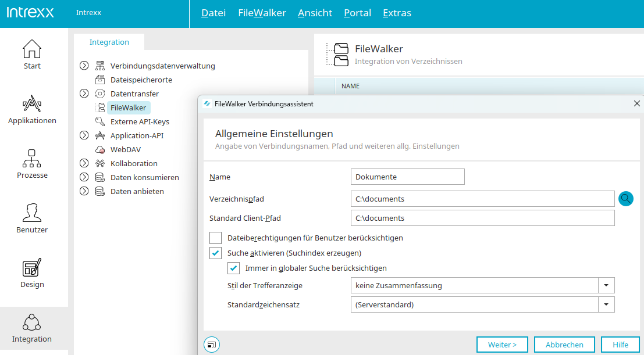Select Externe API-Keys label in tree
Viewport: 644px width, 355px height.
point(140,121)
